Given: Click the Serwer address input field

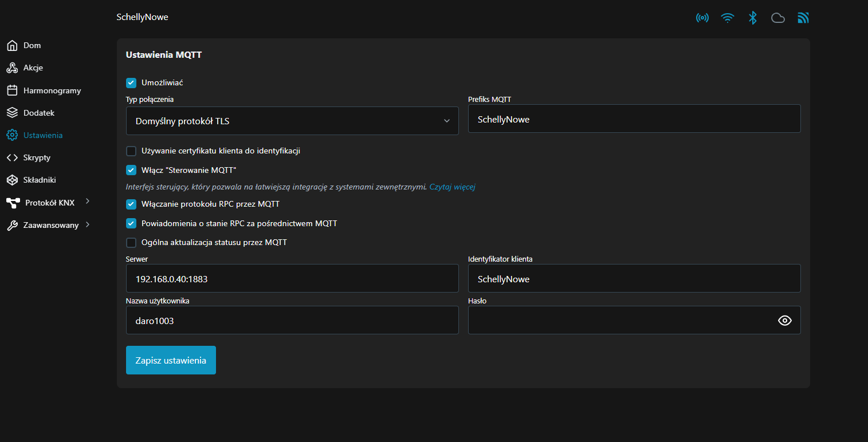Looking at the screenshot, I should click(292, 278).
